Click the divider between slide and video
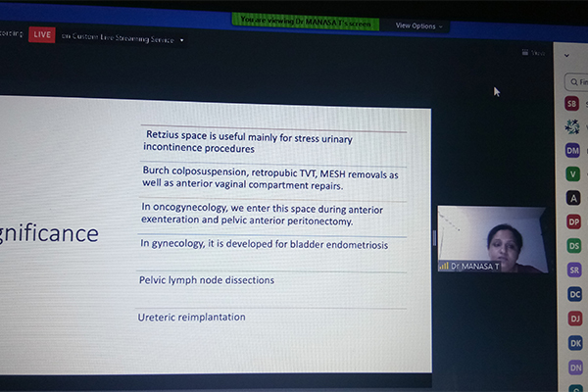Image resolution: width=588 pixels, height=392 pixels. [434, 238]
